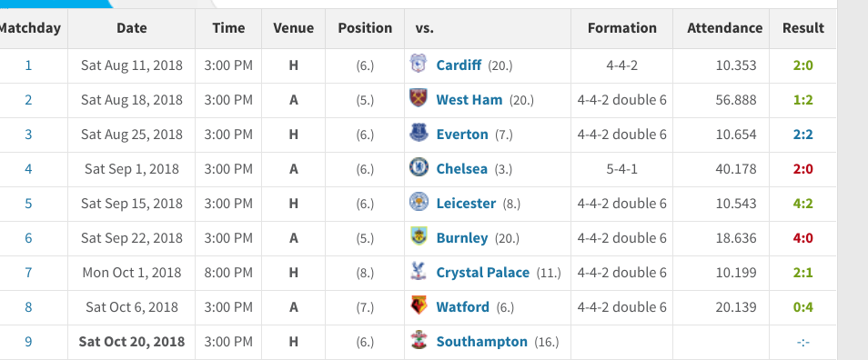The width and height of the screenshot is (868, 360).
Task: Click the West Ham club crest
Action: coord(419,99)
